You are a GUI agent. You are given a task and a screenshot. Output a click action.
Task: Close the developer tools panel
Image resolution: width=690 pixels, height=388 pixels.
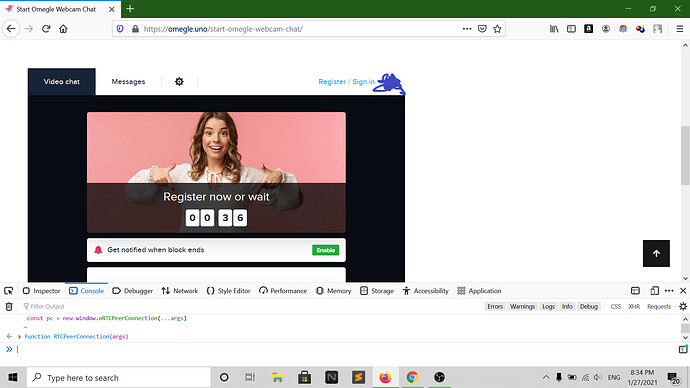683,291
